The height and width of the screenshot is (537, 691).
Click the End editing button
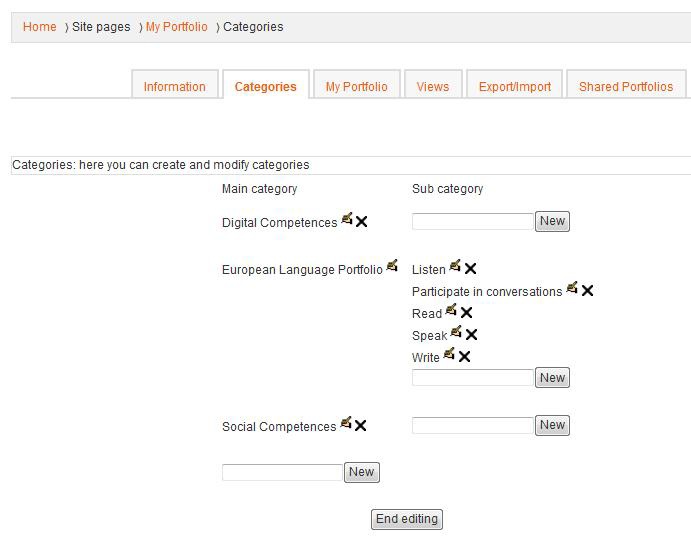click(407, 519)
